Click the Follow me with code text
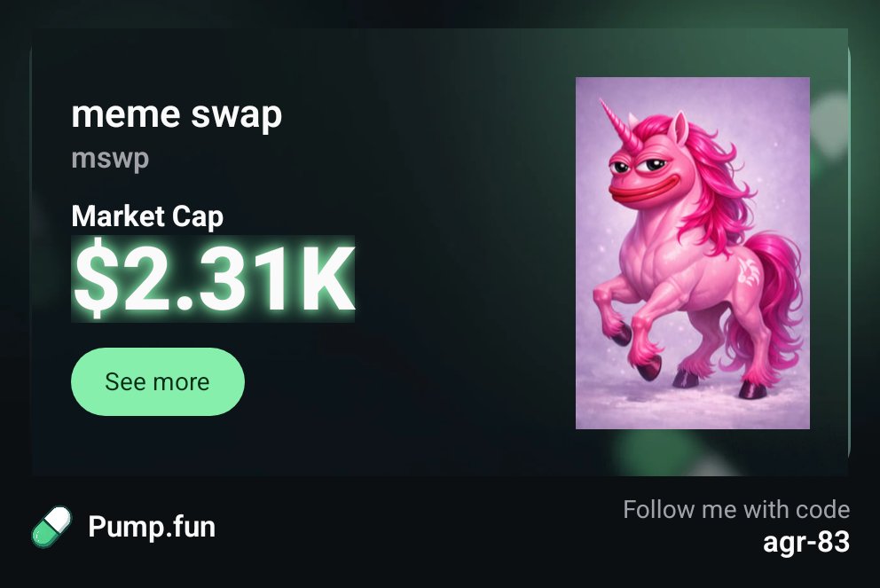The height and width of the screenshot is (588, 880). click(x=736, y=509)
